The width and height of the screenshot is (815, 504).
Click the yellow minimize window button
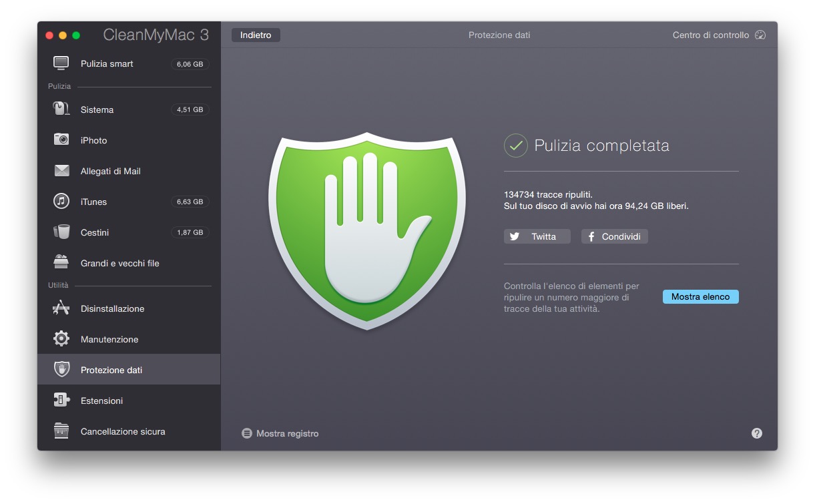click(63, 35)
